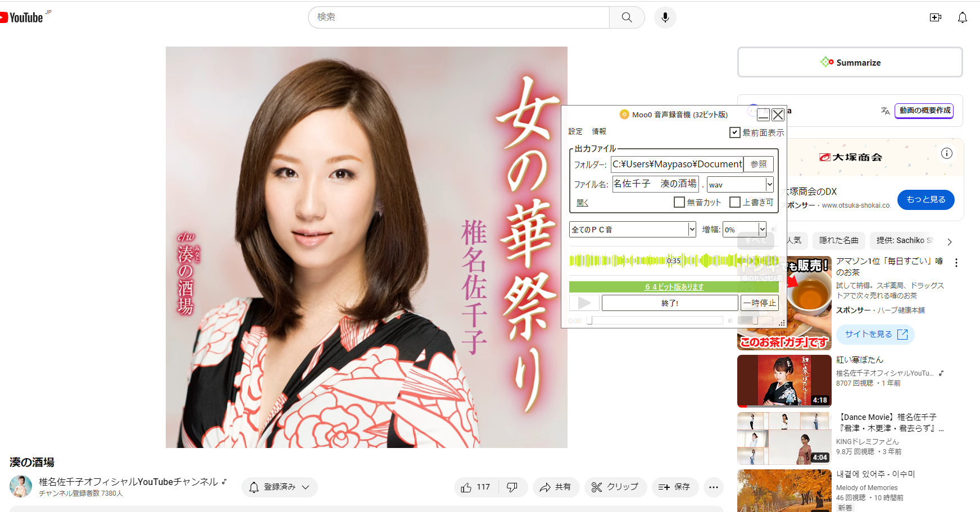Click the 終了! stop recording button
This screenshot has height=512, width=980.
pyautogui.click(x=670, y=303)
